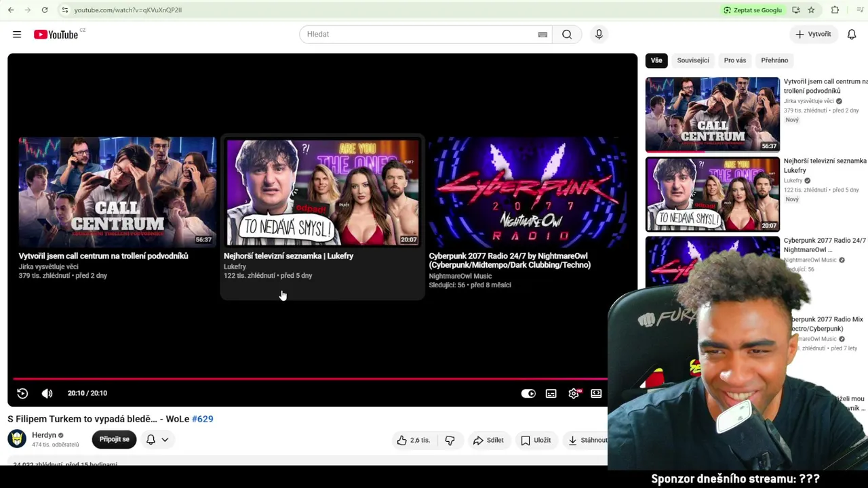Click the Vytvořit create button
This screenshot has width=868, height=488.
click(813, 35)
